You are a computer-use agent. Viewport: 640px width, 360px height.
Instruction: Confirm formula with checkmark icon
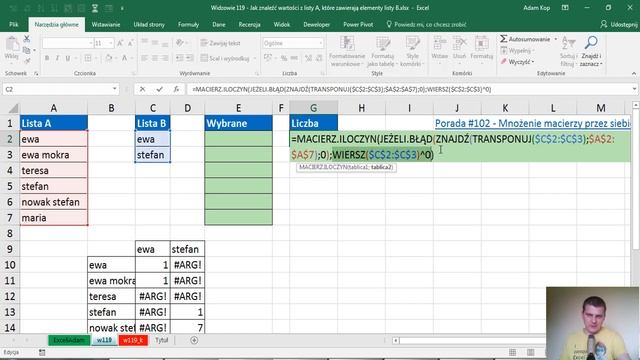tap(159, 89)
